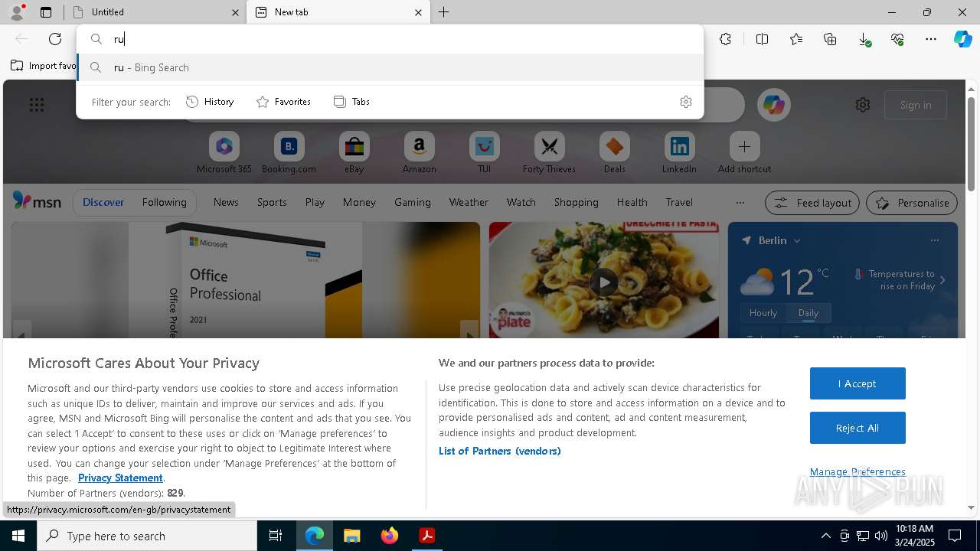980x551 pixels.
Task: Click Add shortcut plus tile
Action: click(744, 152)
